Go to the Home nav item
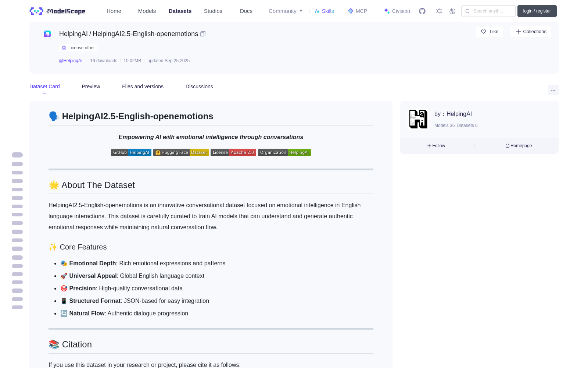 tap(114, 11)
